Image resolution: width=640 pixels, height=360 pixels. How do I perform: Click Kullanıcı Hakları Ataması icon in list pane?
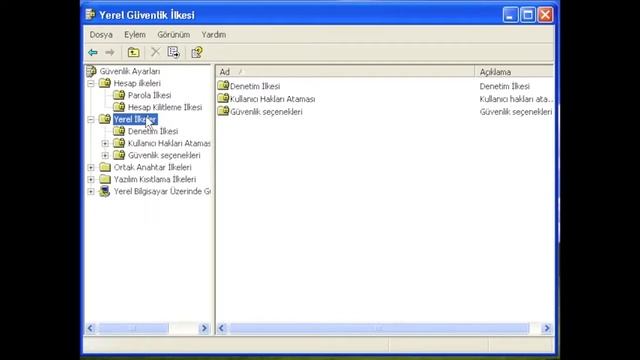click(223, 98)
